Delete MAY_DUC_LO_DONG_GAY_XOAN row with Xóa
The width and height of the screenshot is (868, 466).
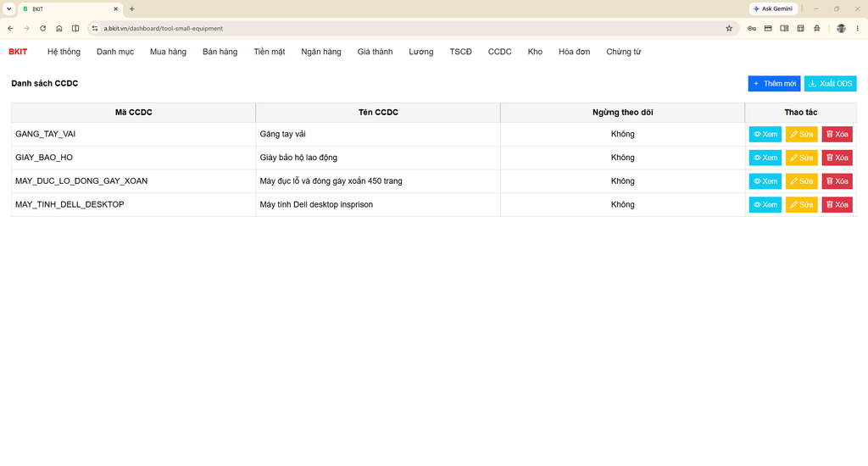point(837,181)
